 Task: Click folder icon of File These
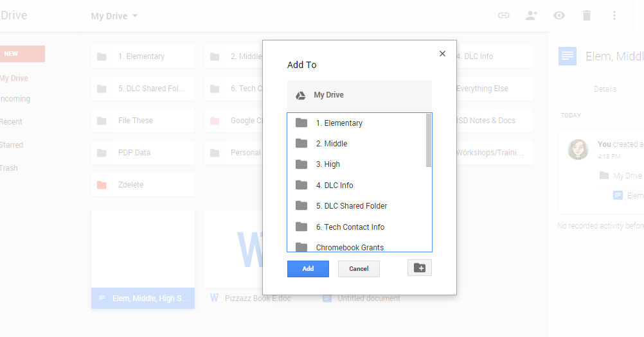click(102, 121)
